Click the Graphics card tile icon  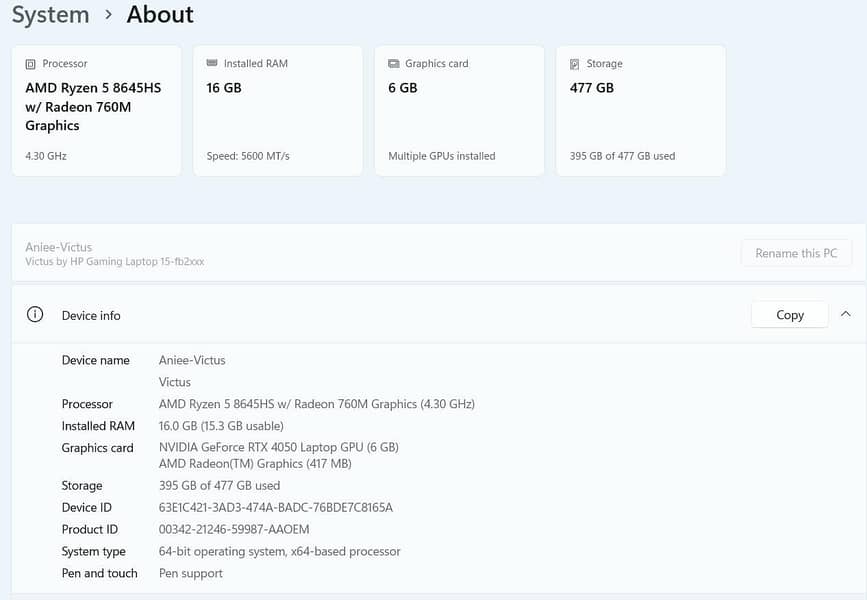(x=393, y=64)
